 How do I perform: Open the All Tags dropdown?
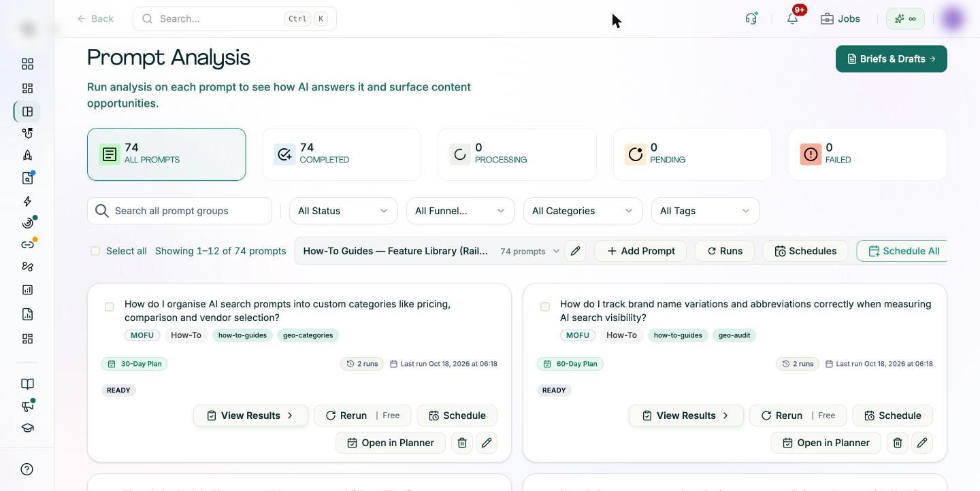coord(705,211)
